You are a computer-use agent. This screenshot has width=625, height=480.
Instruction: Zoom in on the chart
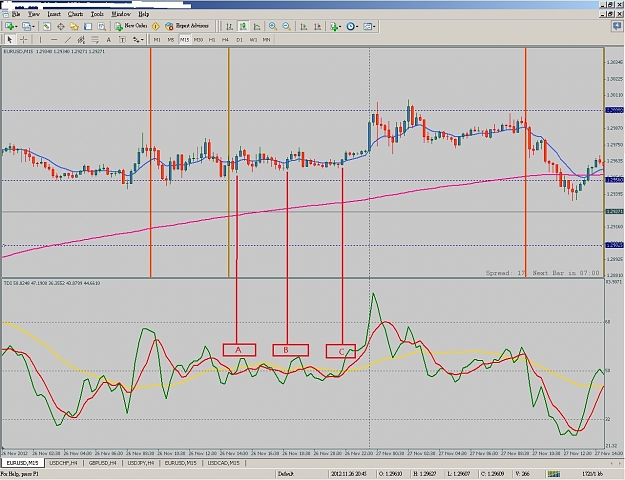click(x=273, y=26)
